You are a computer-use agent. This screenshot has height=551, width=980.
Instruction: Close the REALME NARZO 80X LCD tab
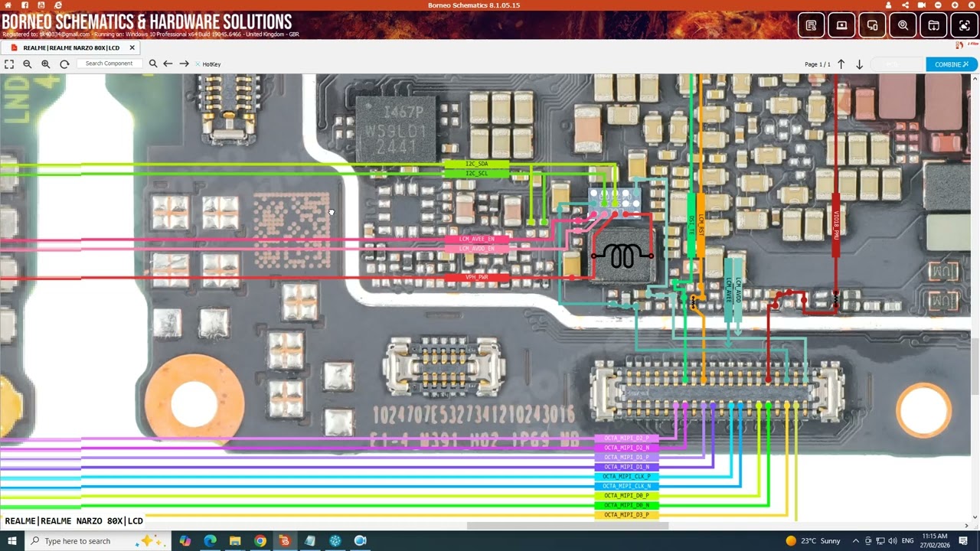[132, 47]
